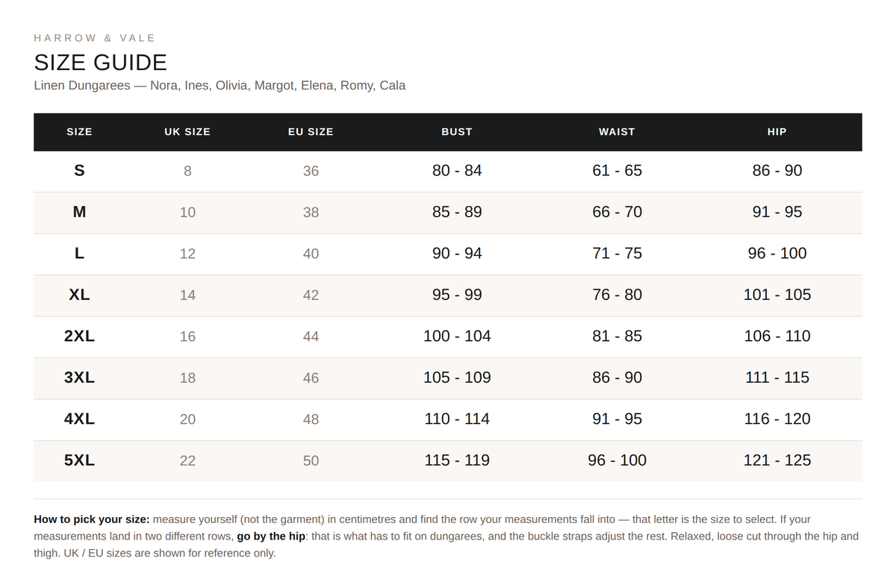
Task: Click the XL size label
Action: 79,295
